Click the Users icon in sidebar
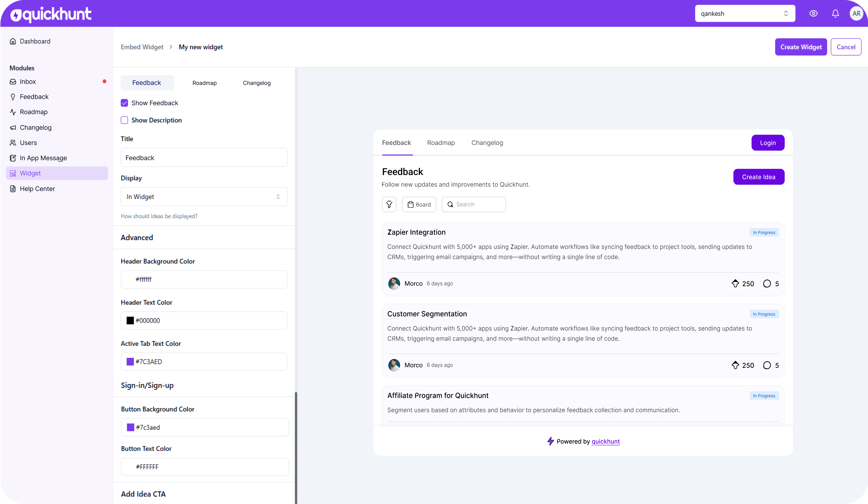The image size is (868, 504). coord(13,143)
